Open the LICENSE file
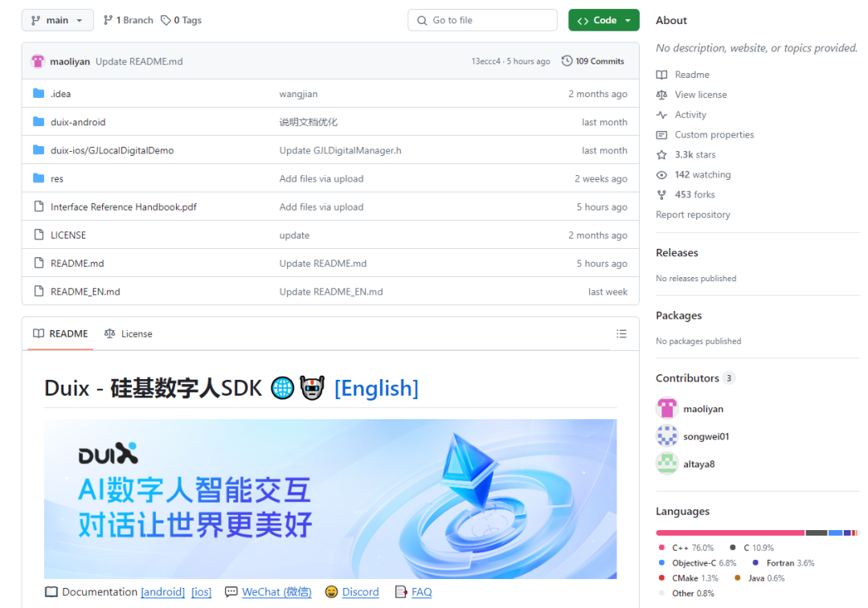868x608 pixels. pos(68,235)
